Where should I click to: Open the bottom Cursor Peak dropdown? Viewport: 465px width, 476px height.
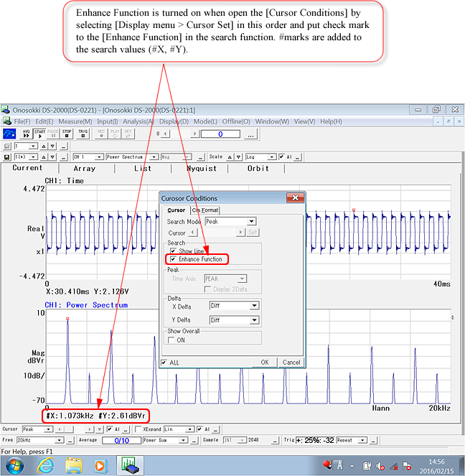pyautogui.click(x=48, y=429)
